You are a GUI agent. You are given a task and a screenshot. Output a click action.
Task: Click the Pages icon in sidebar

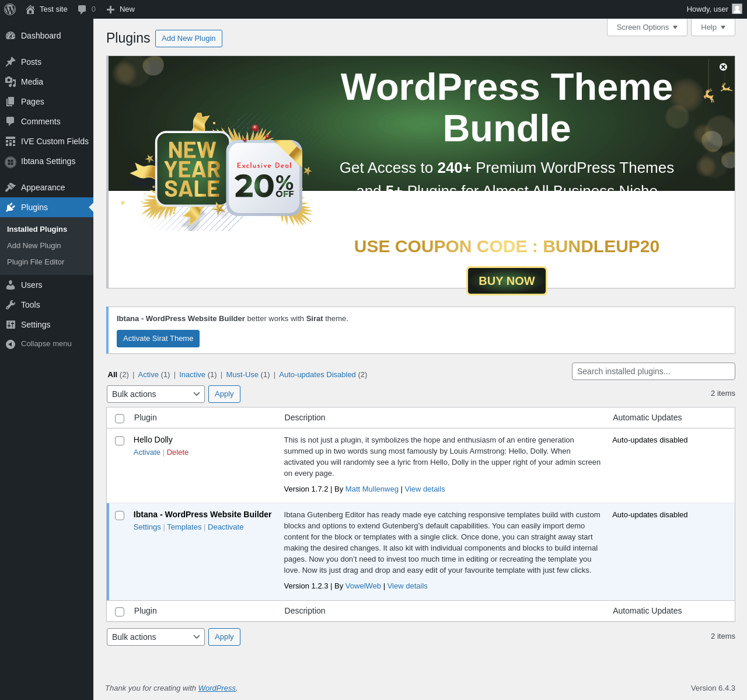pos(11,102)
